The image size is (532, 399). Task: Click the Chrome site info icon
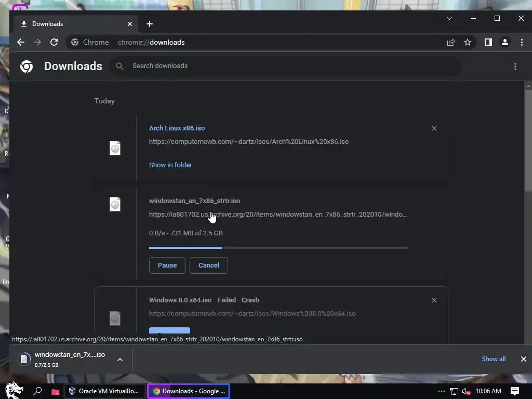(75, 42)
